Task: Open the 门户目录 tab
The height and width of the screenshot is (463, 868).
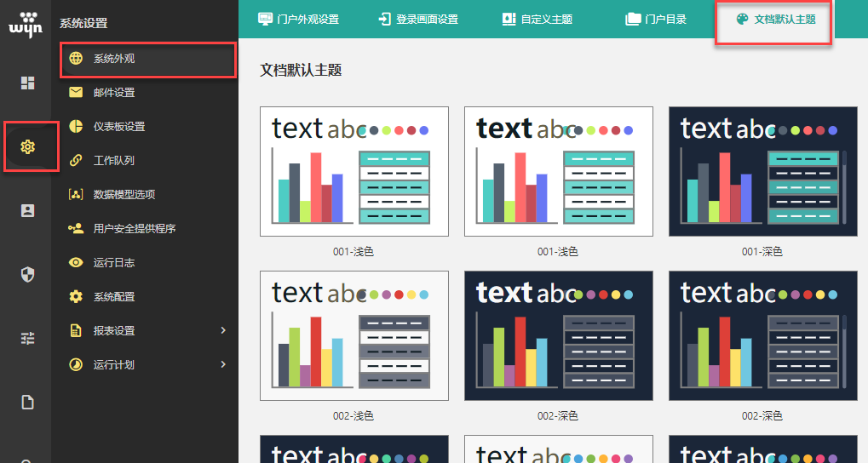Action: pyautogui.click(x=656, y=19)
